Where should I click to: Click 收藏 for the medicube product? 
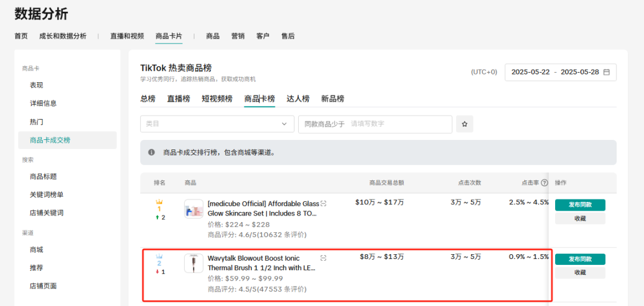pos(580,218)
